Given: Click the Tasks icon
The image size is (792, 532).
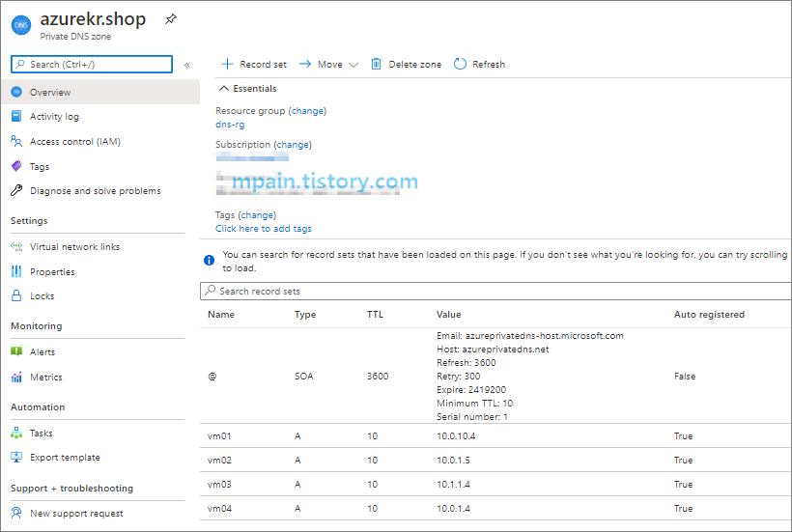Looking at the screenshot, I should (x=16, y=433).
